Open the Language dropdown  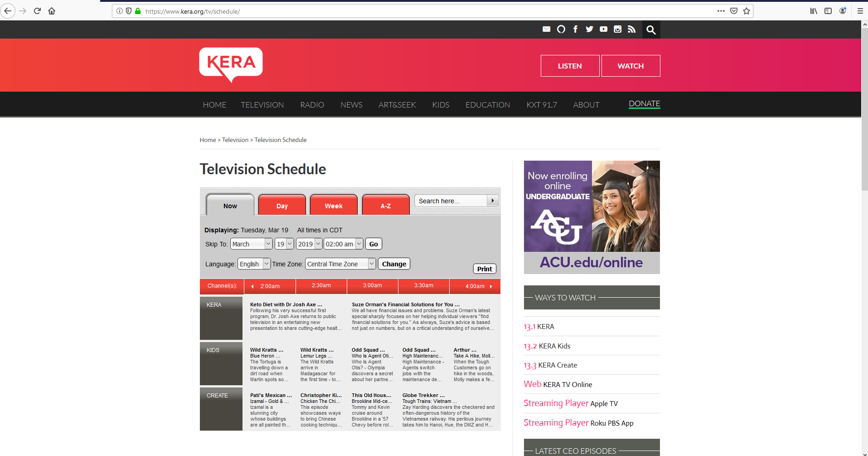[253, 264]
